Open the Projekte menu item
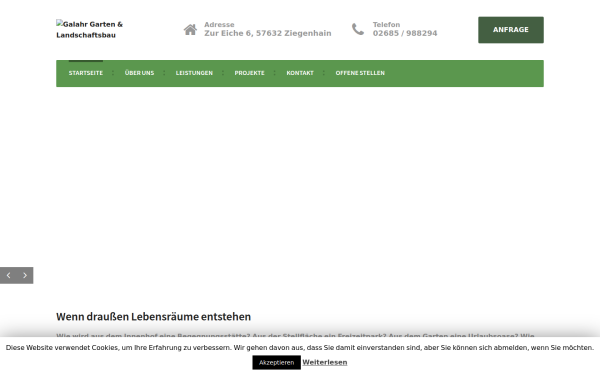This screenshot has width=600, height=375. (249, 73)
